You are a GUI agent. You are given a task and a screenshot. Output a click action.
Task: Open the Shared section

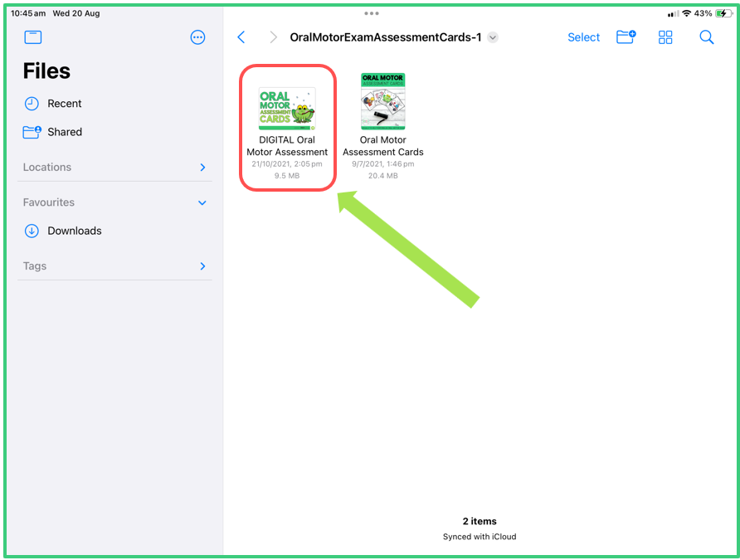[x=114, y=132]
